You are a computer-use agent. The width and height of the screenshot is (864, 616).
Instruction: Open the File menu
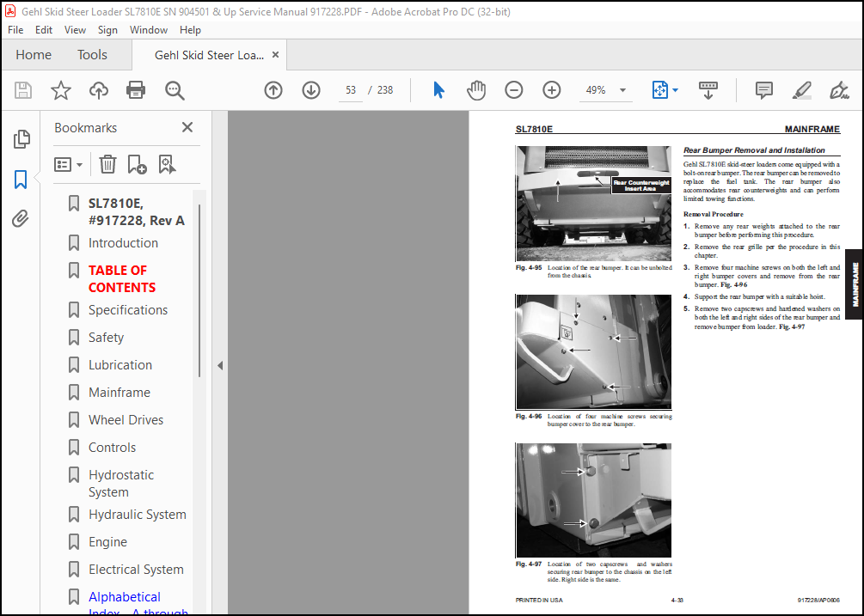click(x=15, y=30)
